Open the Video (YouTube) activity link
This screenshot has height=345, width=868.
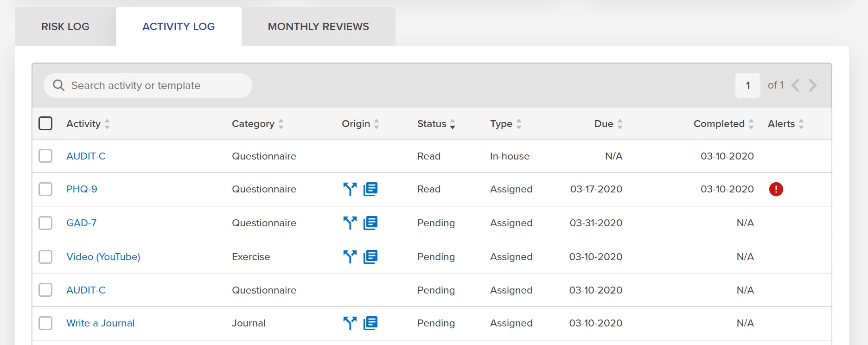[103, 257]
